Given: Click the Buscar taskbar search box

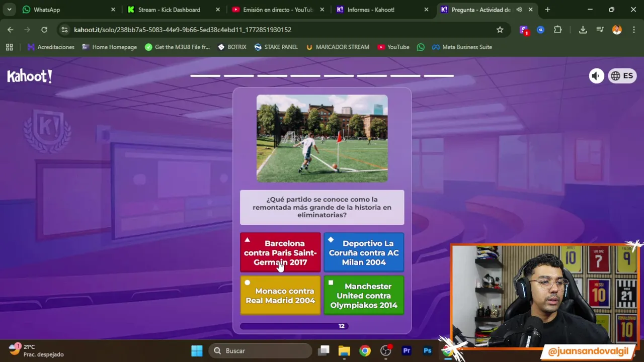Looking at the screenshot, I should (261, 350).
